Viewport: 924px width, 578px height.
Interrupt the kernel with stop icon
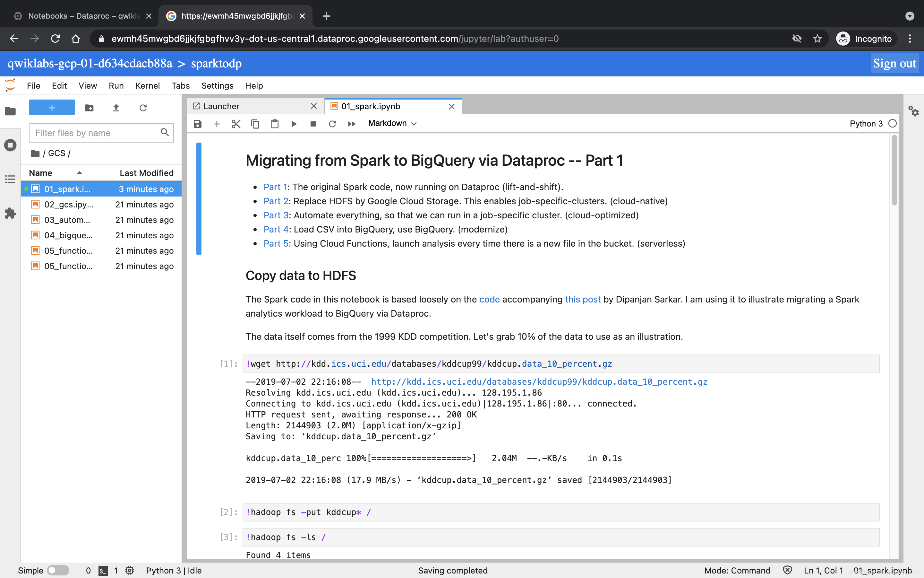pyautogui.click(x=313, y=124)
